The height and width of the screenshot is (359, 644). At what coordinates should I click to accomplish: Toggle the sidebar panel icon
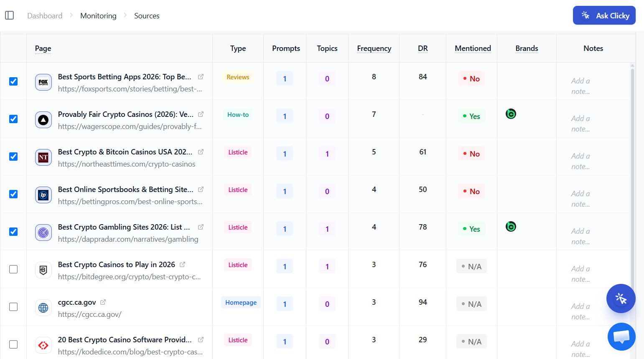click(x=10, y=15)
